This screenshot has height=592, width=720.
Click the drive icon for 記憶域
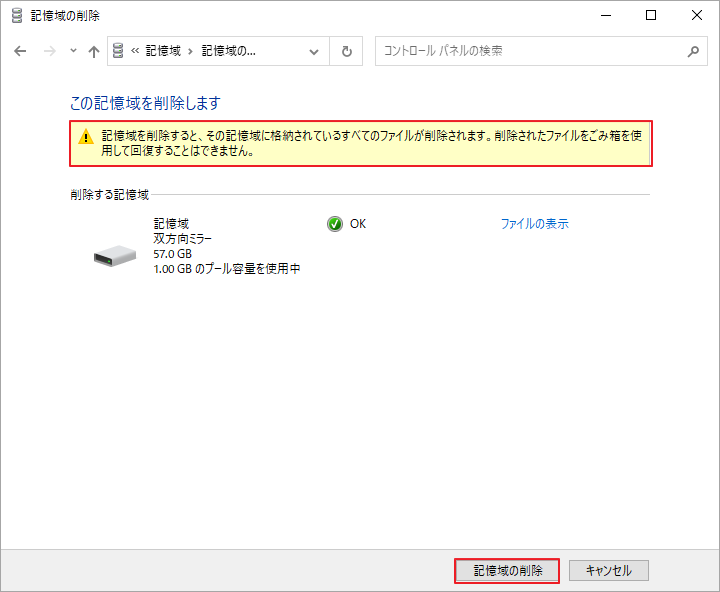pyautogui.click(x=115, y=256)
